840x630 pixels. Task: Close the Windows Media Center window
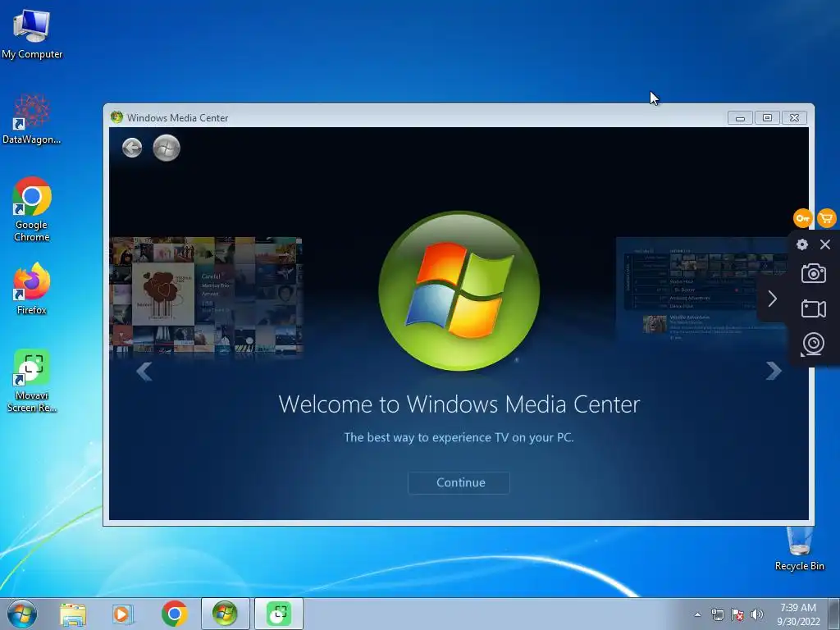click(x=794, y=118)
